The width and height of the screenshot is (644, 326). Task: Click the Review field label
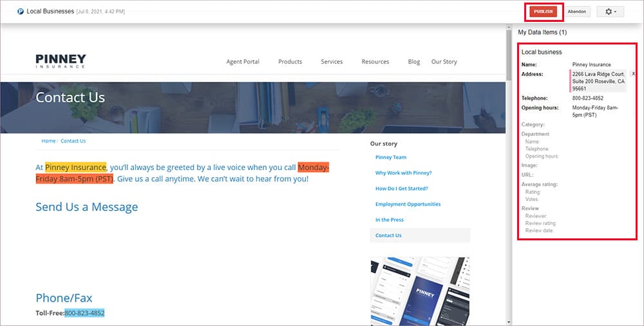(530, 208)
